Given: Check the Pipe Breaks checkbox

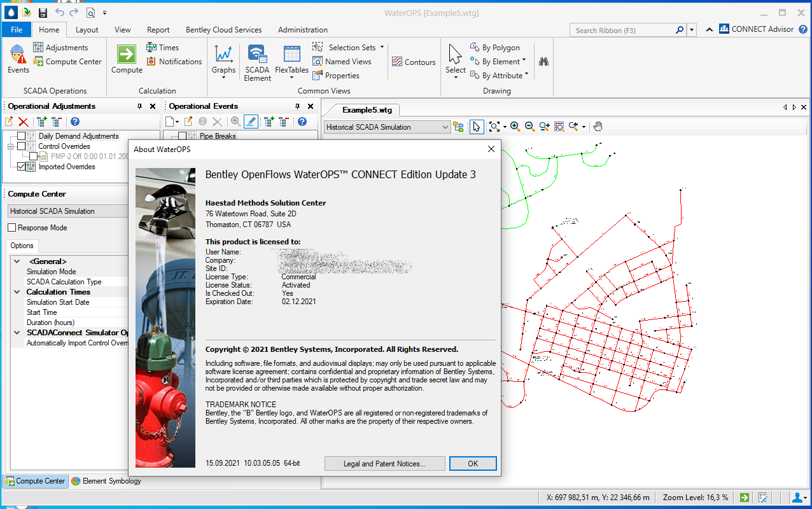Looking at the screenshot, I should [x=183, y=136].
